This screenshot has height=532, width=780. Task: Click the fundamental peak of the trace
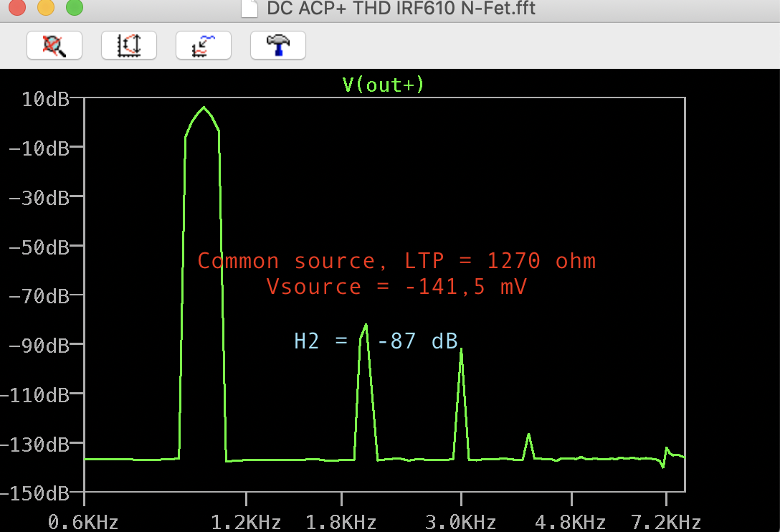(204, 108)
